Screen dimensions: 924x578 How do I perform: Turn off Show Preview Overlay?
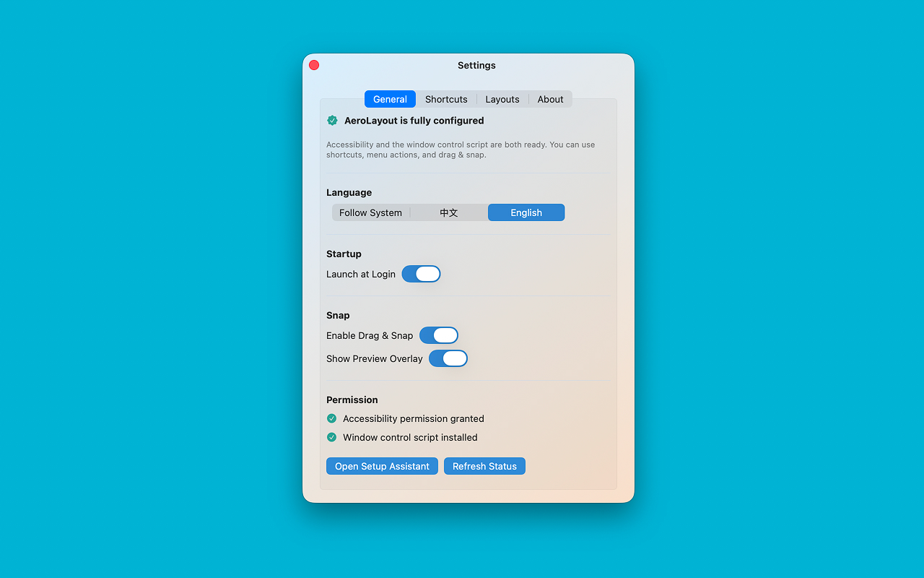(448, 358)
